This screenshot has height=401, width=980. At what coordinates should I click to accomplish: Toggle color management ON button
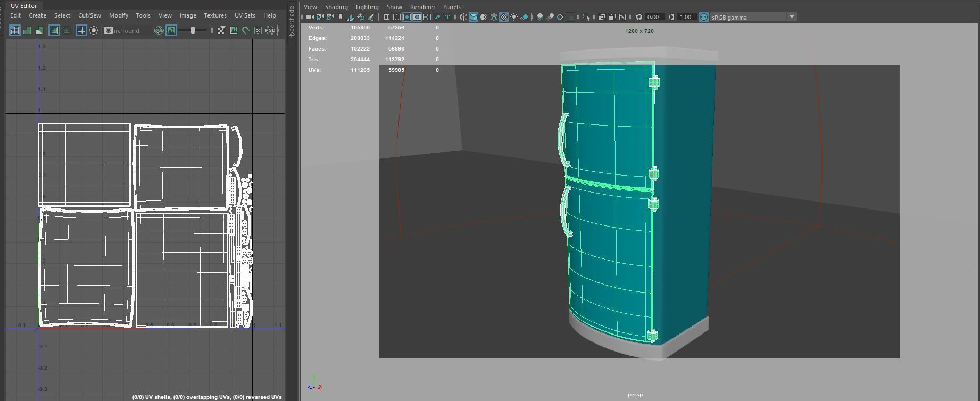pos(704,17)
